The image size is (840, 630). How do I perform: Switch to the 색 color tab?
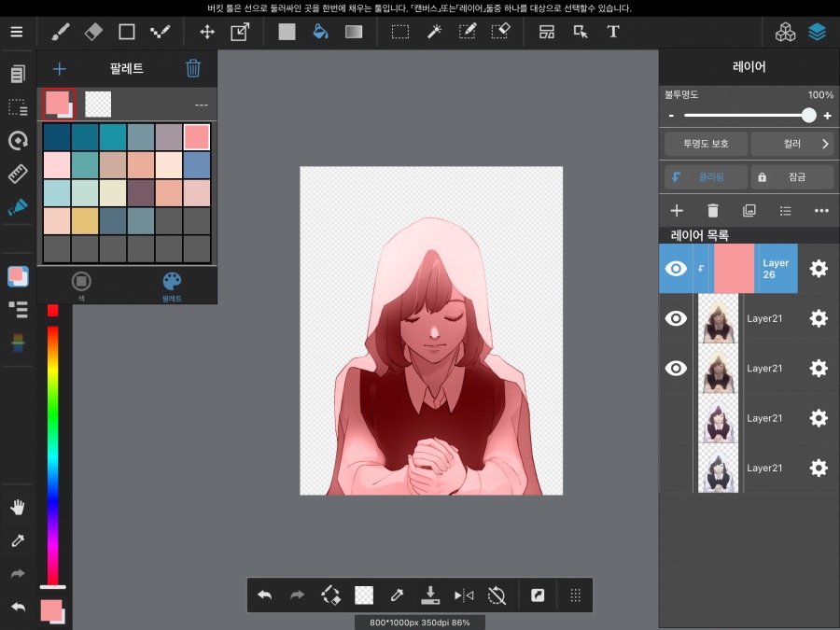pos(81,280)
